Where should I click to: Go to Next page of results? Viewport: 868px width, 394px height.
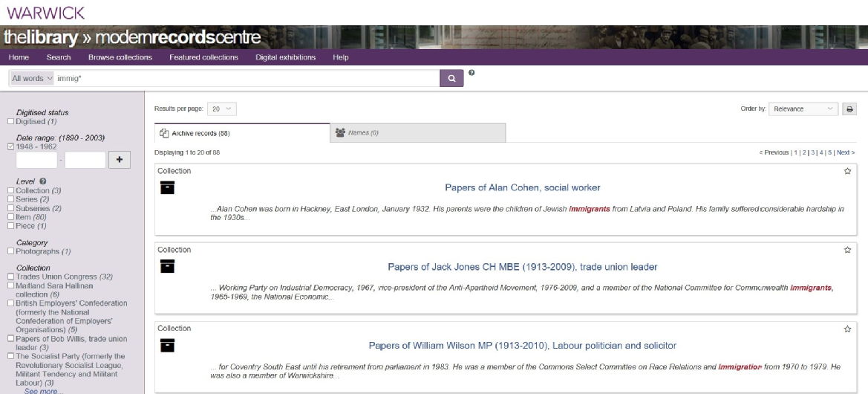pyautogui.click(x=845, y=152)
